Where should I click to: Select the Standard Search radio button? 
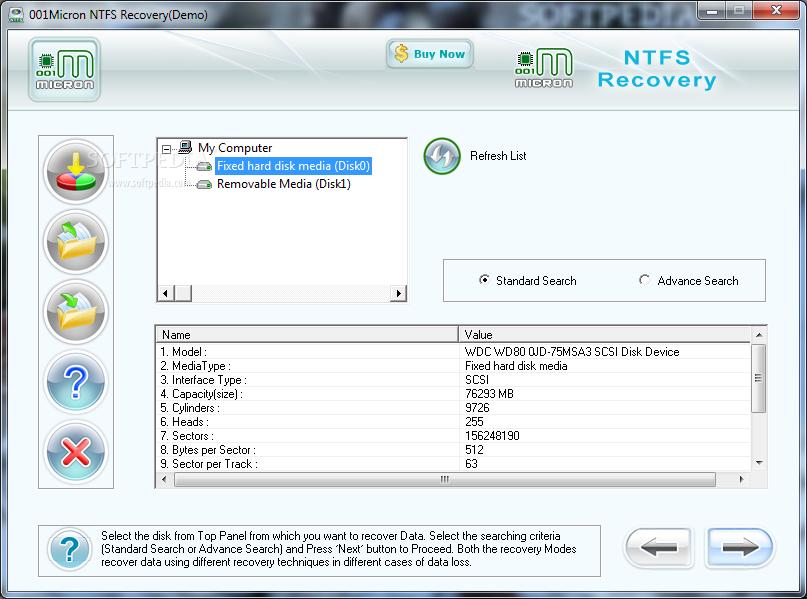pyautogui.click(x=484, y=280)
